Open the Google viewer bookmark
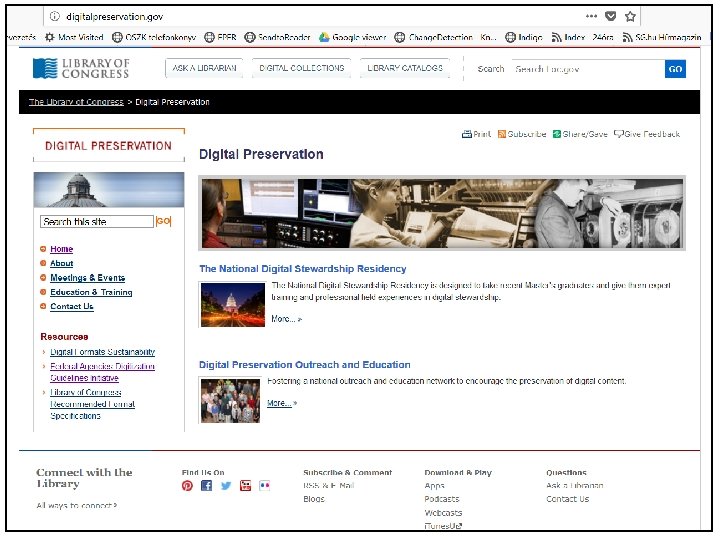The height and width of the screenshot is (540, 720). click(353, 37)
